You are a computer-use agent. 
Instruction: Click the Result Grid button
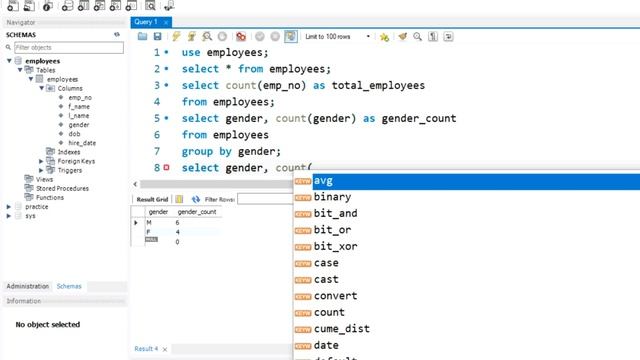click(152, 200)
